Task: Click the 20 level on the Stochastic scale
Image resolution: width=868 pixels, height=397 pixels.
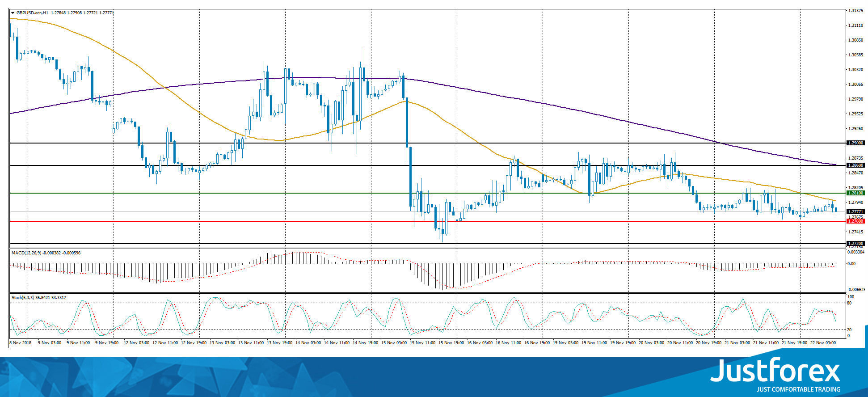Action: click(x=850, y=330)
